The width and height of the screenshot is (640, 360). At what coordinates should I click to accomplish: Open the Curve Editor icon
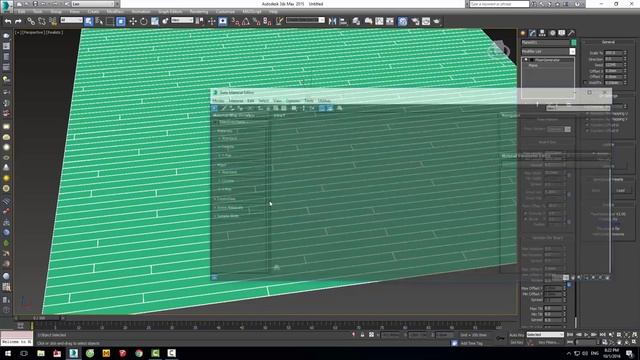pyautogui.click(x=379, y=21)
